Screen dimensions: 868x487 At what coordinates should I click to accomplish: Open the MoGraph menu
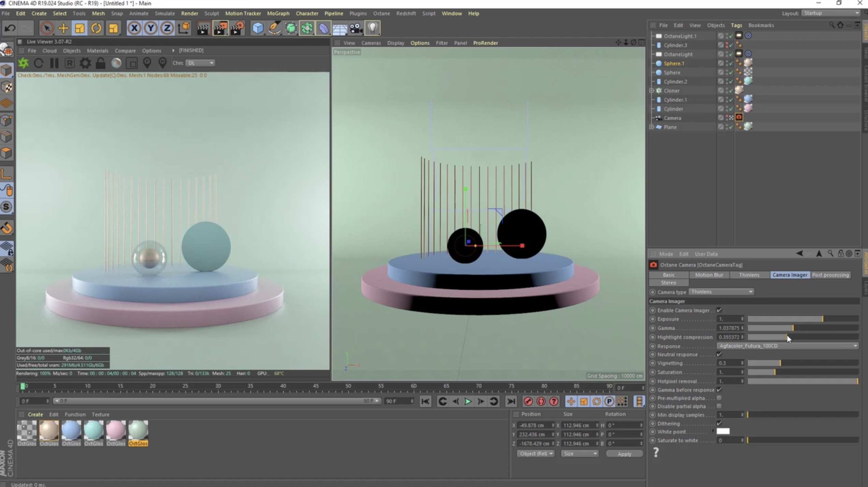[x=278, y=13]
